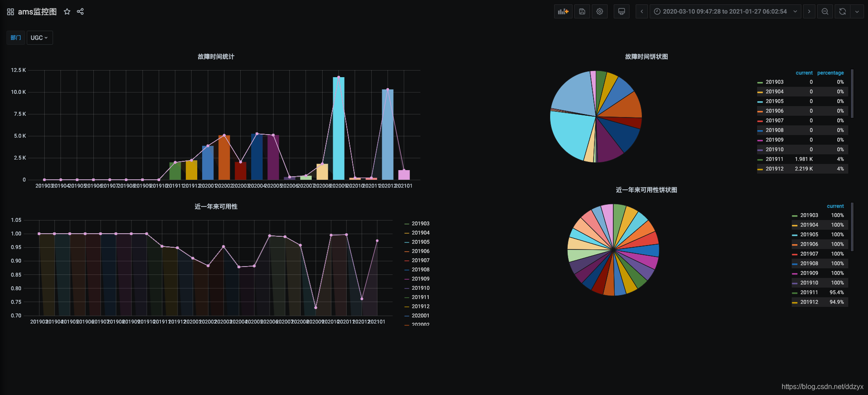
Task: Open the UGC department dropdown
Action: point(39,38)
